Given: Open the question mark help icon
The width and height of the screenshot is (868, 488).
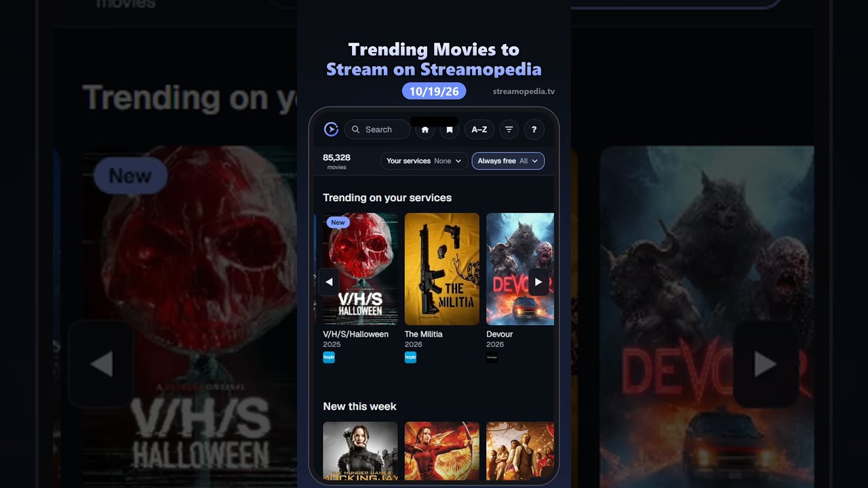Looking at the screenshot, I should (x=534, y=129).
